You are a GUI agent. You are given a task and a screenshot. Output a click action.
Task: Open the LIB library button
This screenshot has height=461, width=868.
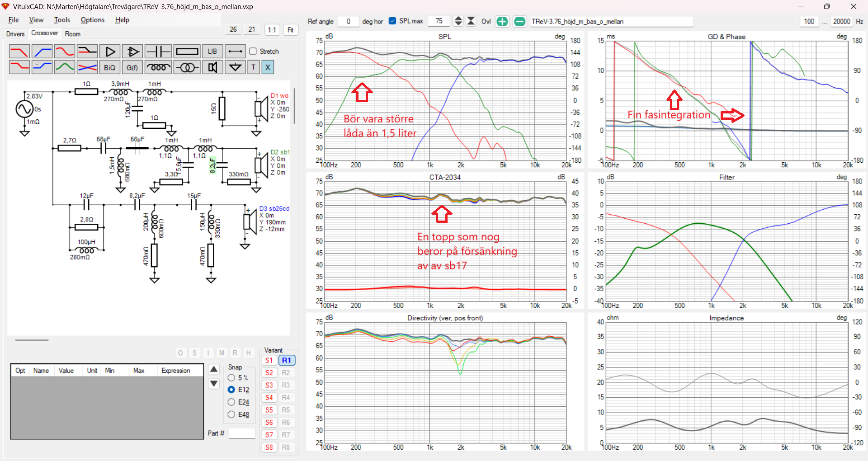[212, 52]
